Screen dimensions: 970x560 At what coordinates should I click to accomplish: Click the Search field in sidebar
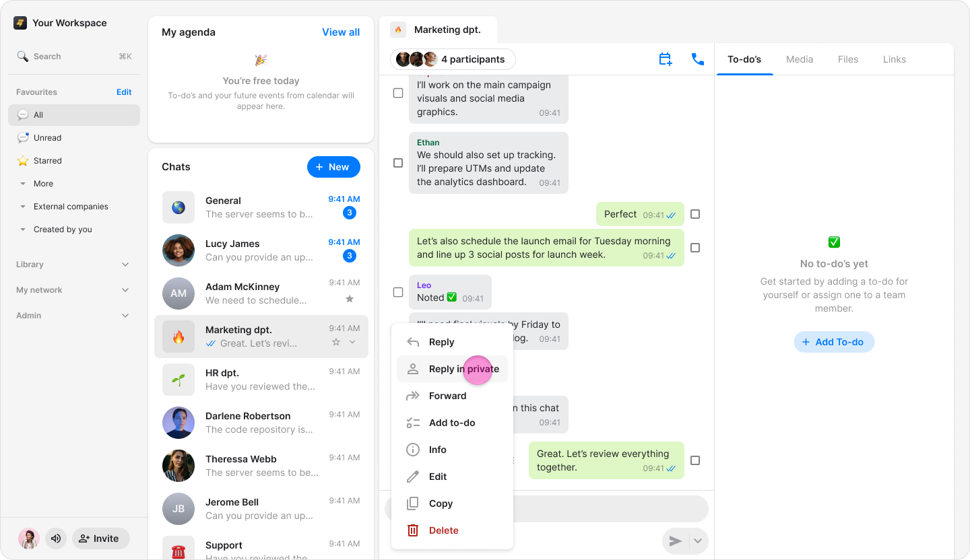74,57
